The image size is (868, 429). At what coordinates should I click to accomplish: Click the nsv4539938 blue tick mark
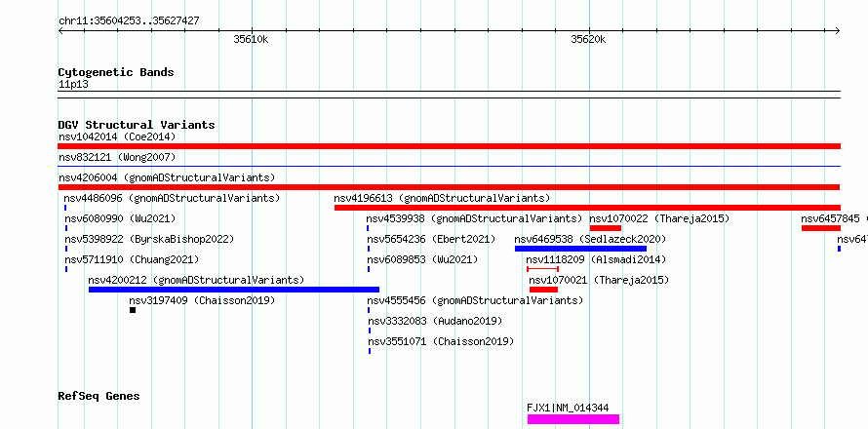368,228
